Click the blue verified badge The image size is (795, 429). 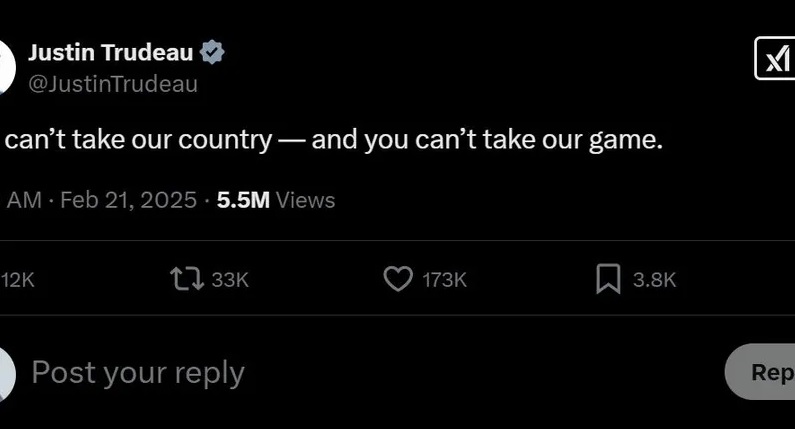click(213, 53)
